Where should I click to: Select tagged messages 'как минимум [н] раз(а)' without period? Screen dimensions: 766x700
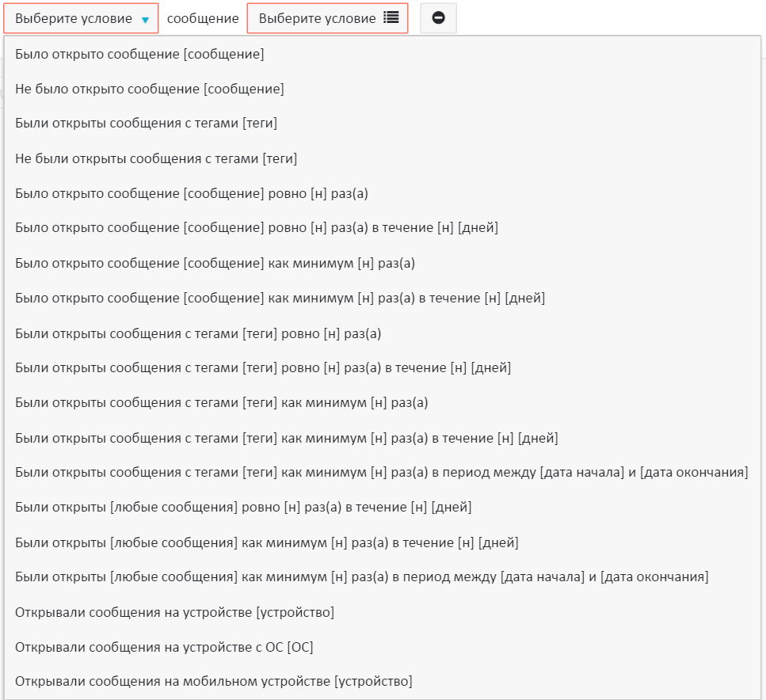(x=221, y=403)
